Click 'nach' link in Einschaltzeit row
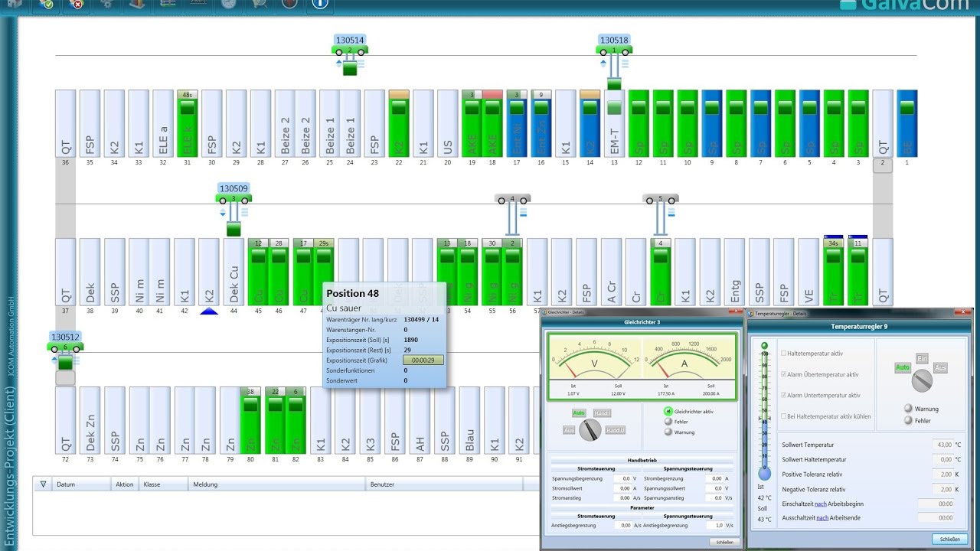The height and width of the screenshot is (551, 980). (x=820, y=504)
